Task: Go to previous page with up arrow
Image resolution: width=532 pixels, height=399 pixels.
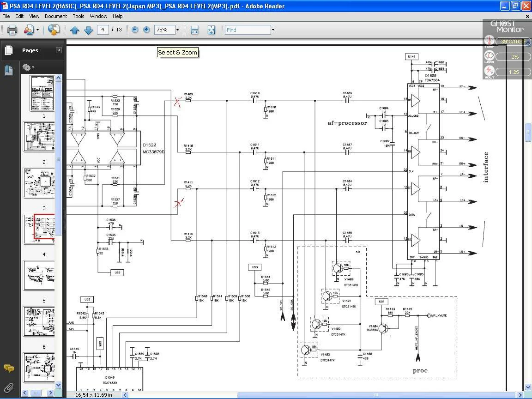Action: pyautogui.click(x=75, y=30)
